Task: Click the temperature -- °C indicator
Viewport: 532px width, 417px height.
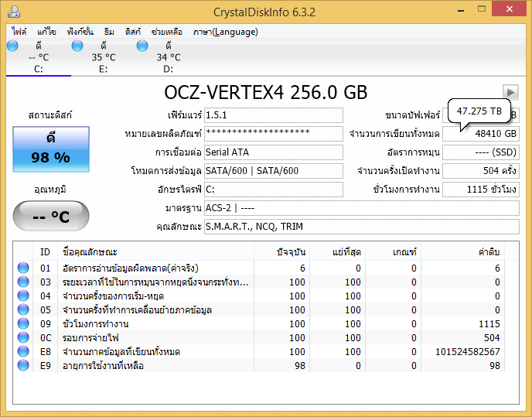Action: 51,216
